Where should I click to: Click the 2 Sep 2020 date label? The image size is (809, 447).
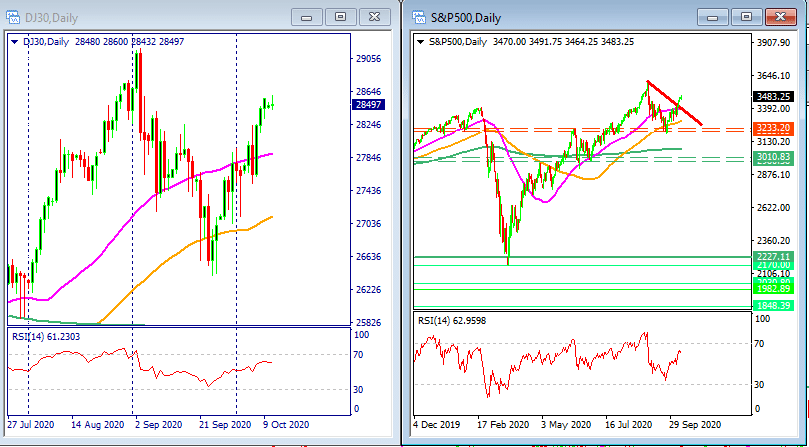tap(158, 425)
